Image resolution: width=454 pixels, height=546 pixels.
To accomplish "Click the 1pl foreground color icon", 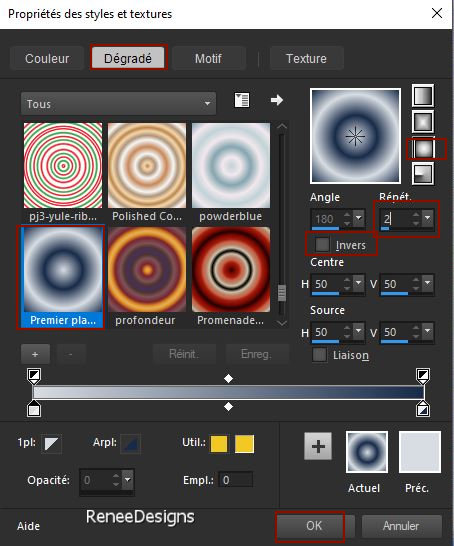I will coord(52,444).
